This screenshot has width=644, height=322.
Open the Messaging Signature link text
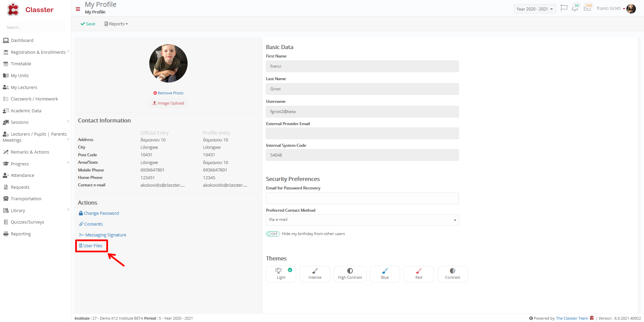click(106, 235)
